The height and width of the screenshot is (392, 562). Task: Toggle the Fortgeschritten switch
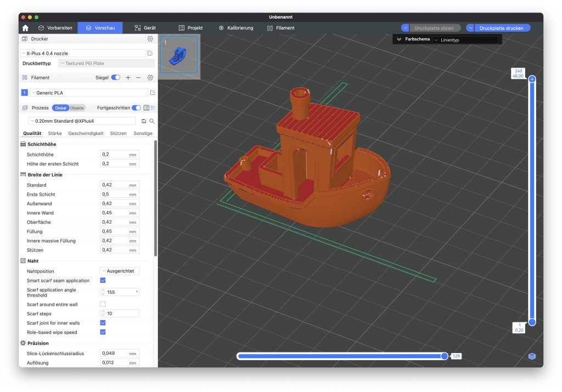point(136,108)
